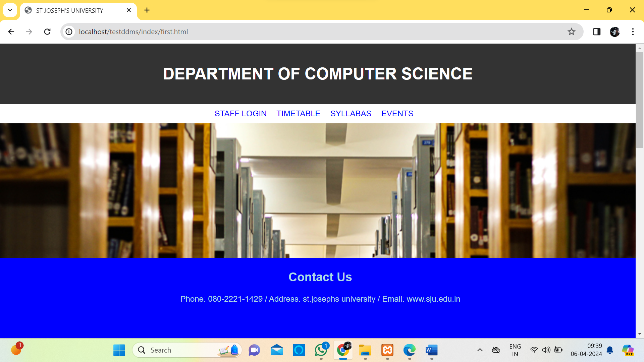Image resolution: width=644 pixels, height=362 pixels.
Task: Click the browser reload button
Action: [x=47, y=32]
